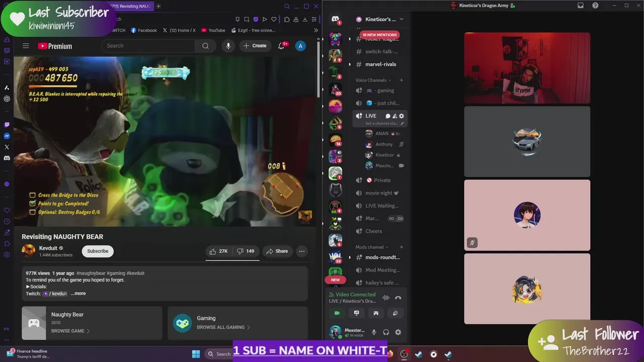Open the Discord soundboard
This screenshot has height=362, width=644.
pos(395,313)
